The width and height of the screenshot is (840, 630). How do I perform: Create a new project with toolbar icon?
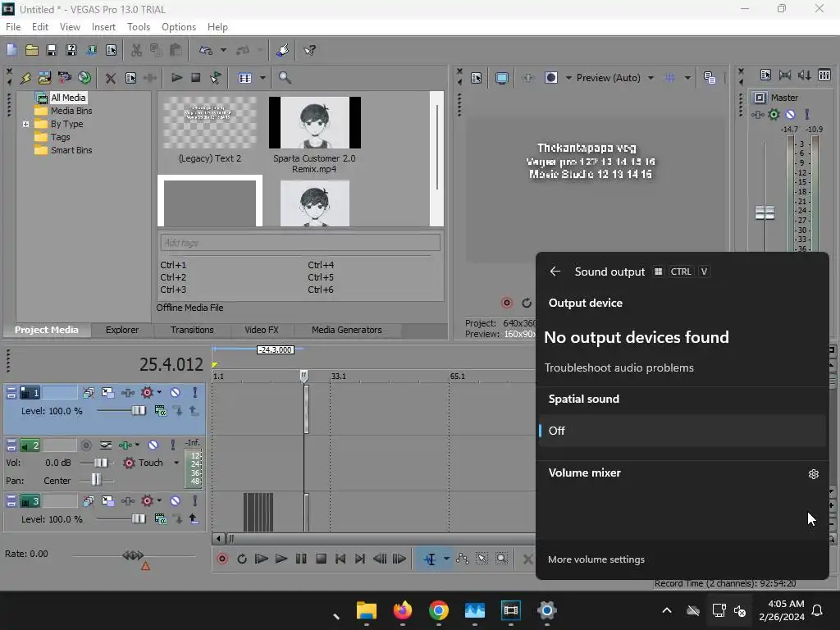[11, 50]
